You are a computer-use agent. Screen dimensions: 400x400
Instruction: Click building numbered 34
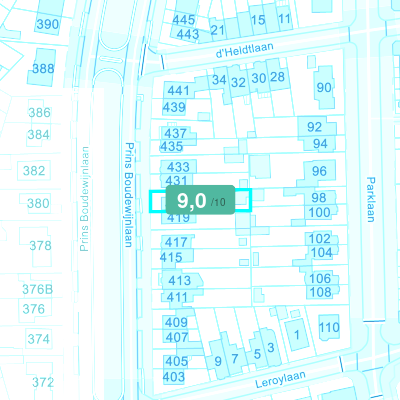pos(219,80)
